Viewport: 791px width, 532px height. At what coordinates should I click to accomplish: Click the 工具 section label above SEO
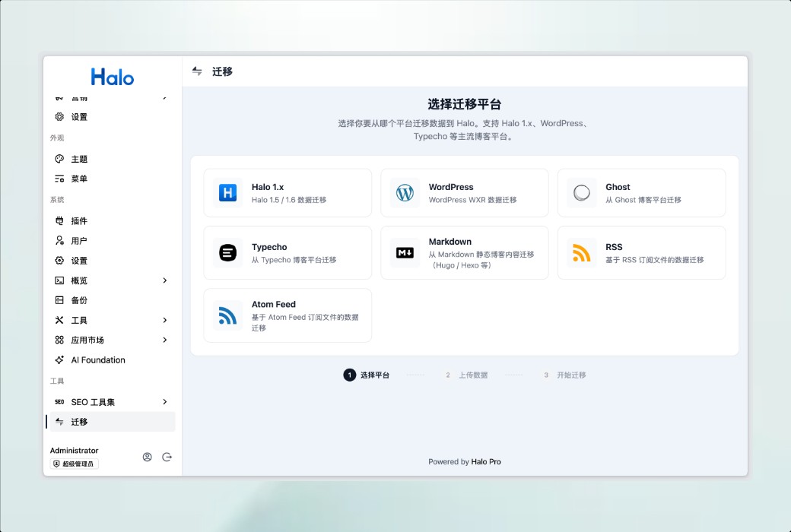[x=57, y=381]
